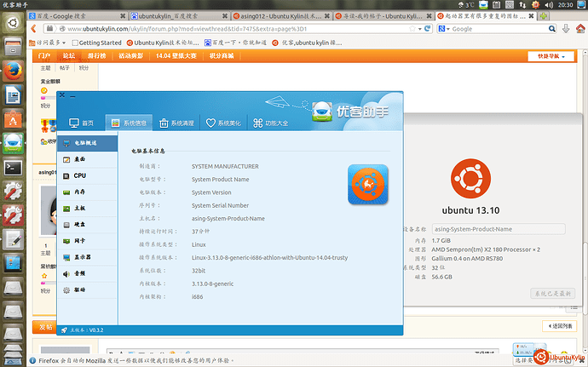Click the Ubuntu Kylin logo in 优客助手

pyautogui.click(x=368, y=185)
